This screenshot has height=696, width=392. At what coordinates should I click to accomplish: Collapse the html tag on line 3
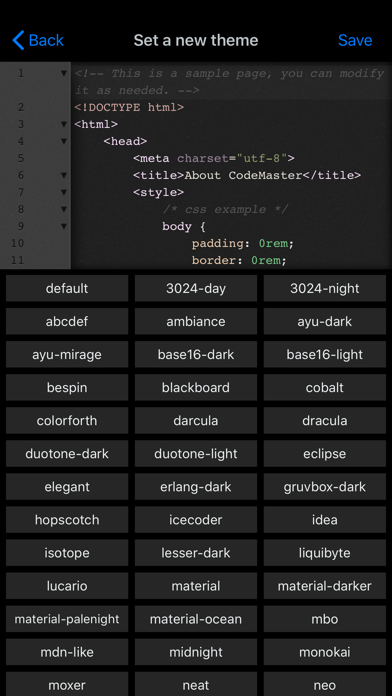tap(64, 124)
